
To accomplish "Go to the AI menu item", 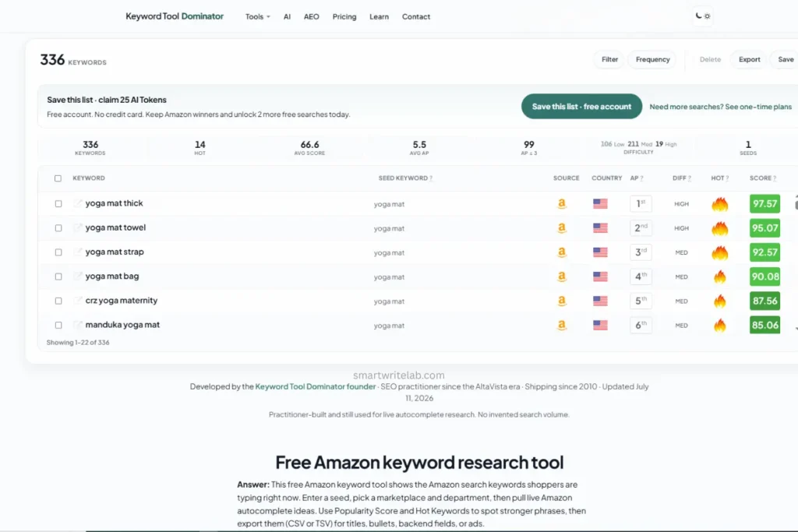I will [287, 17].
